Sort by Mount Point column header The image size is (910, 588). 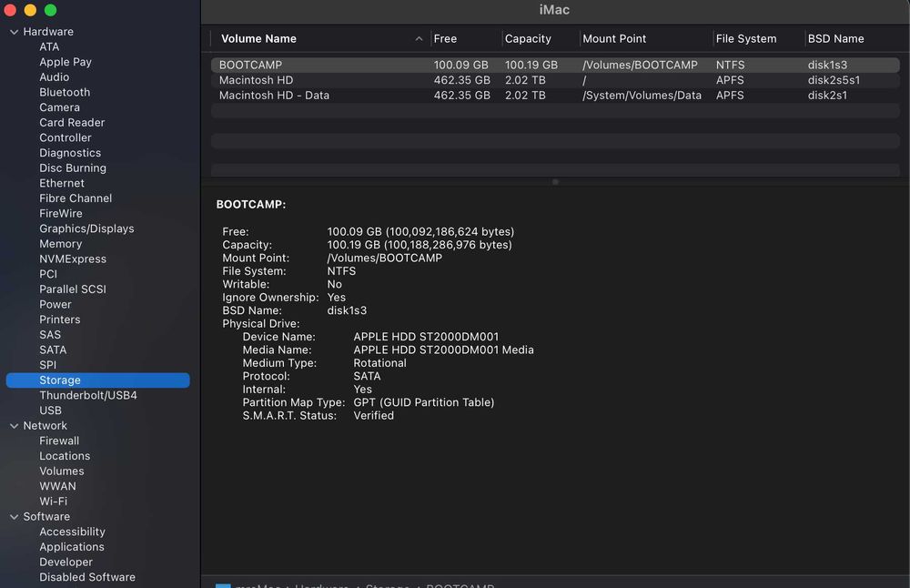click(614, 39)
